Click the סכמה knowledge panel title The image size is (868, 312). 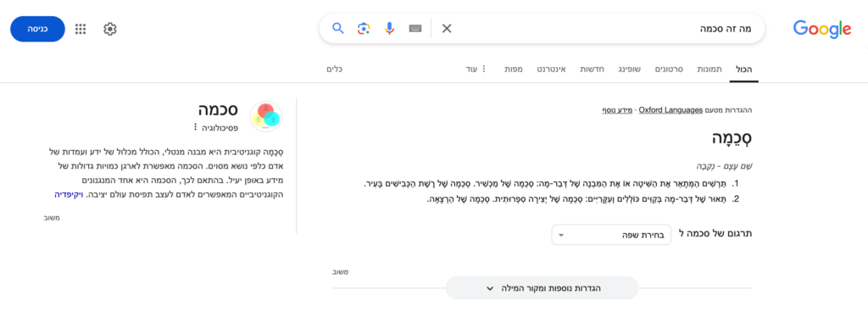[218, 109]
